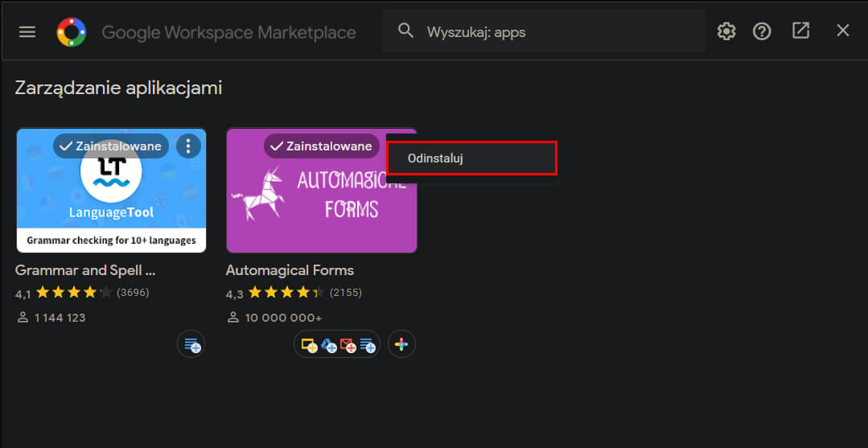Click the colorful Workspace plus icon
Viewport: 868px width, 448px height.
click(x=401, y=344)
